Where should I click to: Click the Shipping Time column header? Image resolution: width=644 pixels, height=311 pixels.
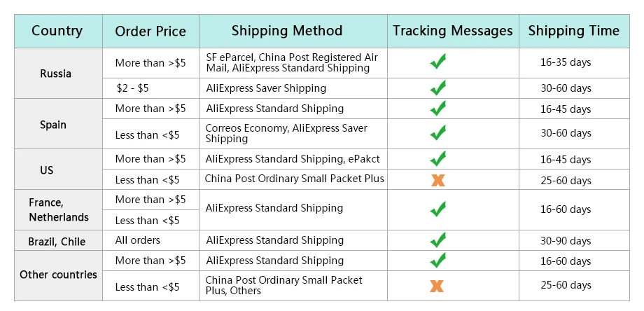coord(574,32)
